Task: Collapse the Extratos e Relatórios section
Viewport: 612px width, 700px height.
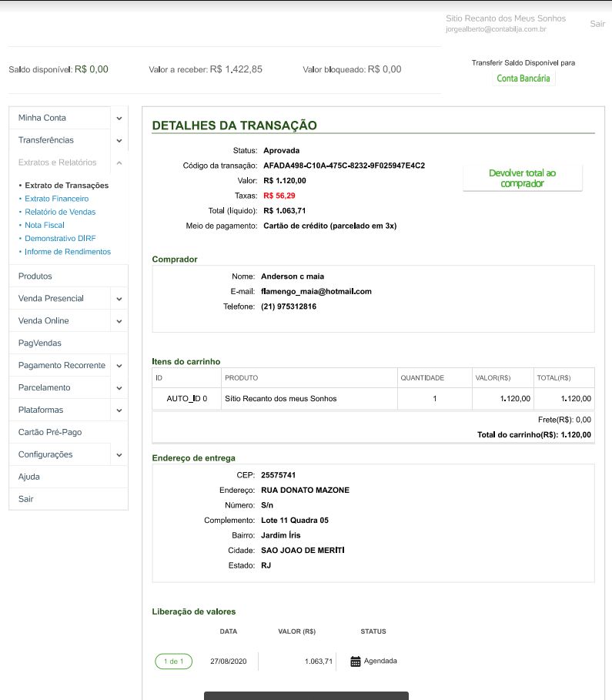Action: coord(119,162)
